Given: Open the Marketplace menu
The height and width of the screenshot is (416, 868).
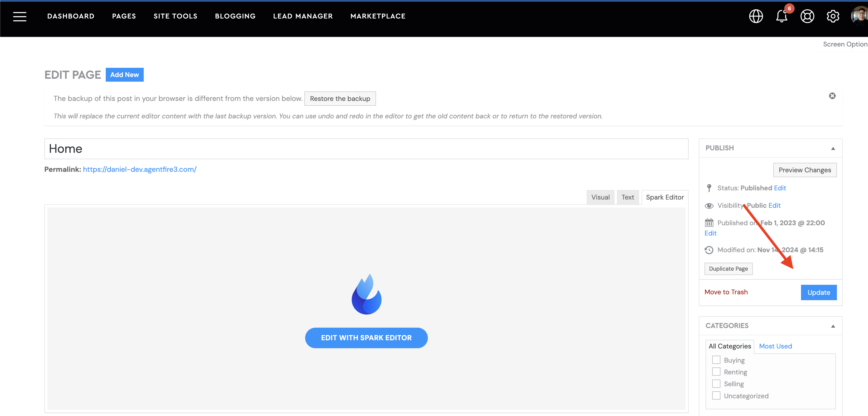Looking at the screenshot, I should point(378,16).
